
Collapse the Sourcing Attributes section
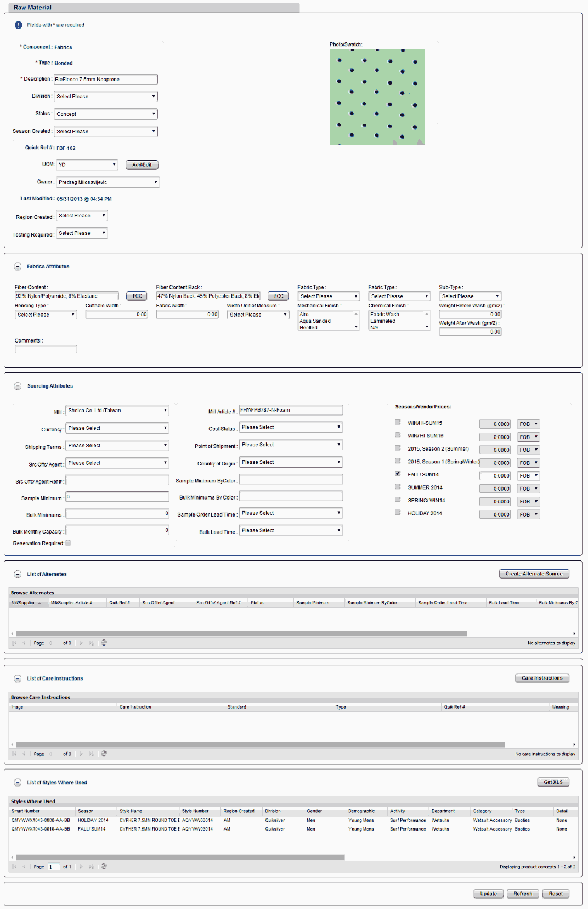(x=18, y=386)
